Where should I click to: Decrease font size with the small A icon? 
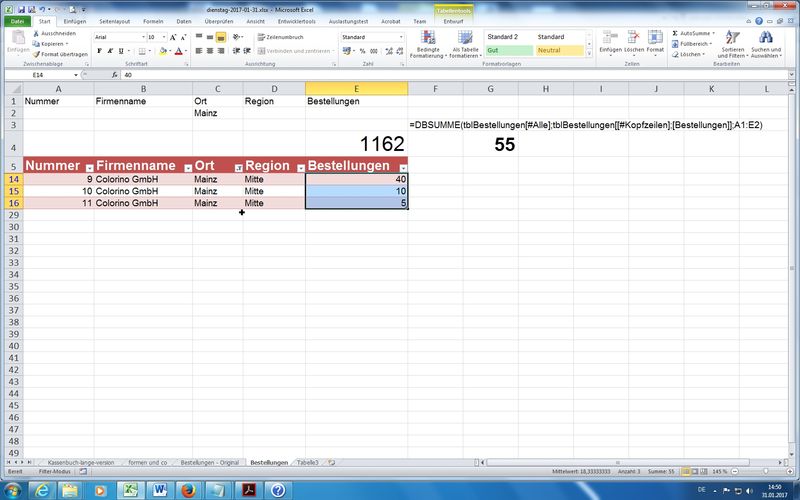pos(183,37)
